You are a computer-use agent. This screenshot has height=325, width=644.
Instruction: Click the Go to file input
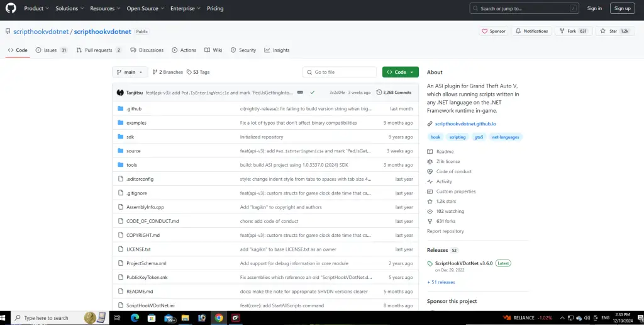pos(340,72)
